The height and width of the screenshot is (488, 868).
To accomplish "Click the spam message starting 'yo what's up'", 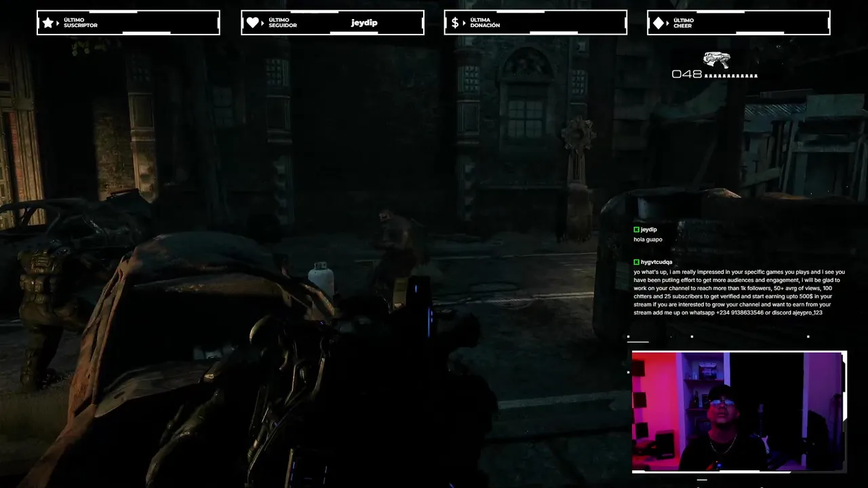I will pos(739,292).
